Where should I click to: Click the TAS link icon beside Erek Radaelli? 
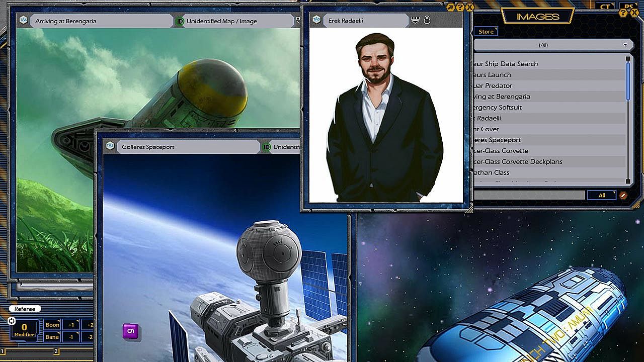(316, 20)
